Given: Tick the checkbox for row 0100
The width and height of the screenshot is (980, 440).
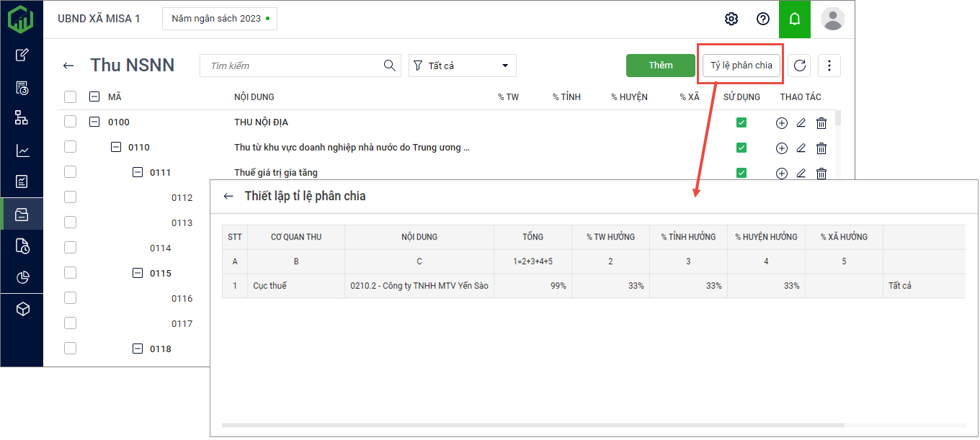Looking at the screenshot, I should click(x=70, y=122).
